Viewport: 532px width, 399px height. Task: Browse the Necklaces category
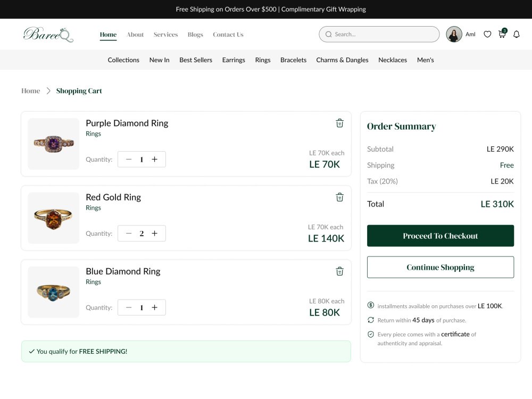(393, 60)
